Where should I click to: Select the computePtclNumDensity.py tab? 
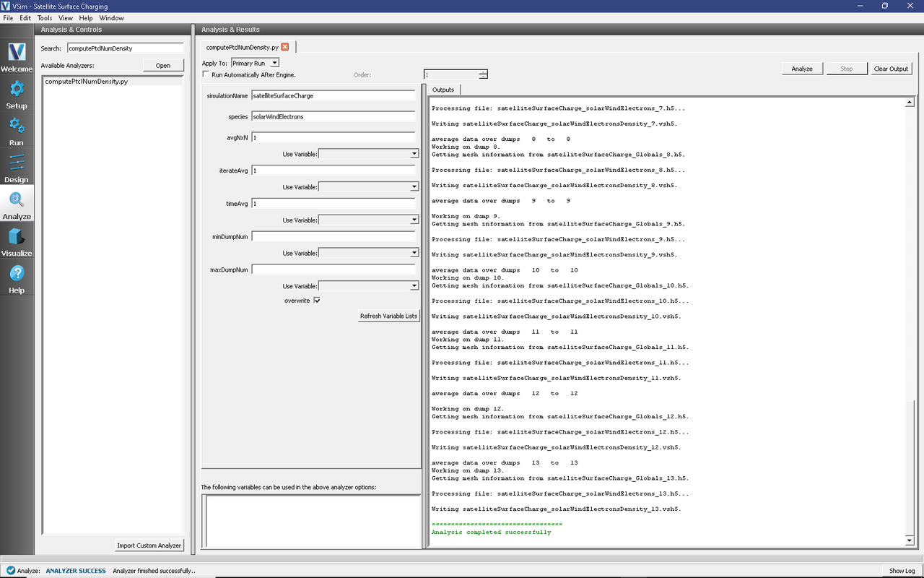(x=243, y=47)
